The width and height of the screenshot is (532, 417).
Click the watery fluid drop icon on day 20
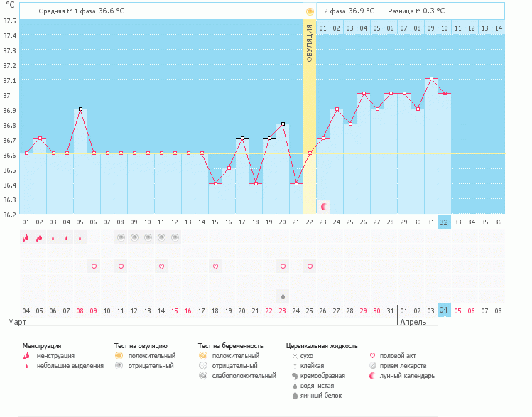[x=283, y=296]
